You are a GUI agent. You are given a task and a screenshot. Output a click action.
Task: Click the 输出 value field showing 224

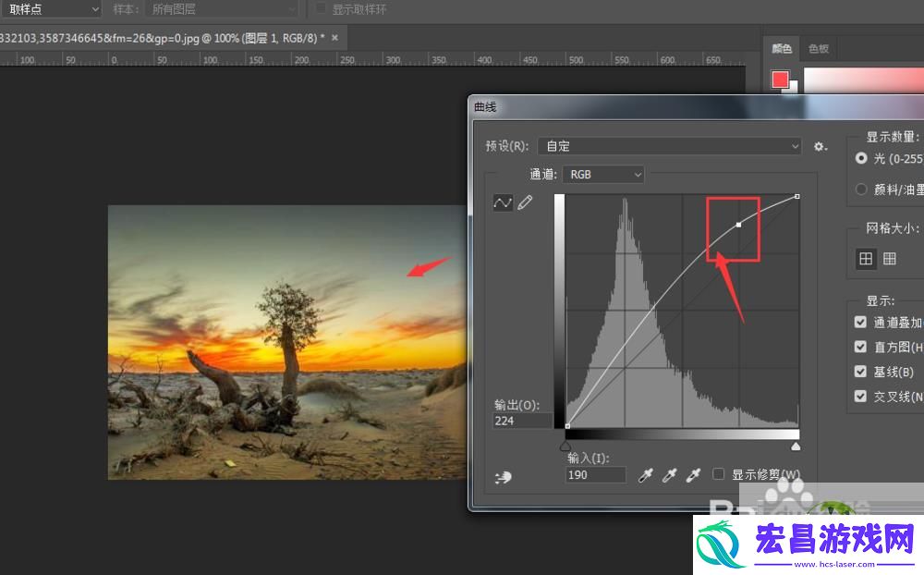click(x=522, y=421)
